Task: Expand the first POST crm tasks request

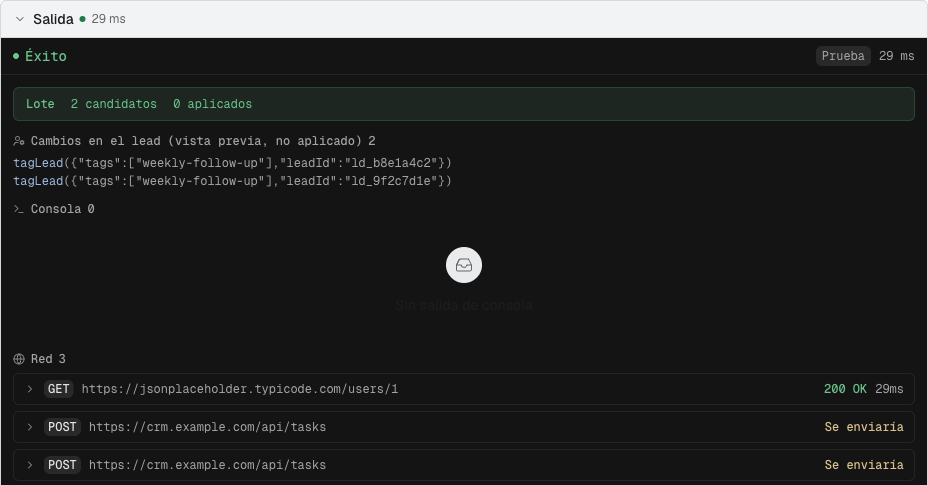Action: pos(464,427)
